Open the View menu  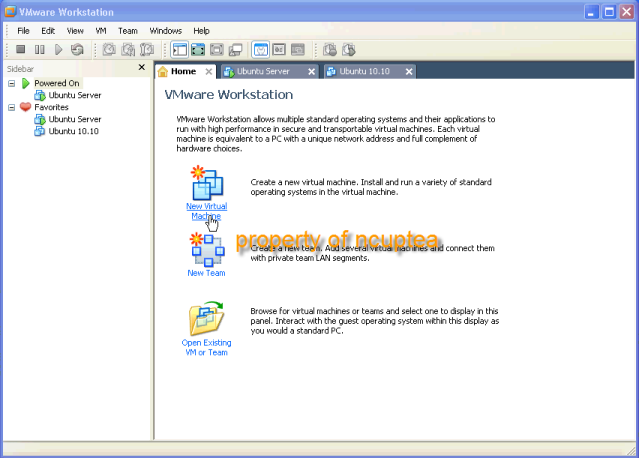pos(75,31)
